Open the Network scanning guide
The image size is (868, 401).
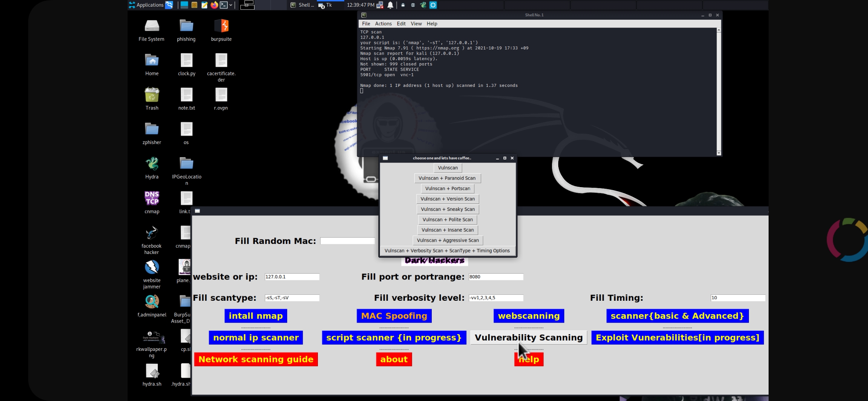[x=256, y=359]
